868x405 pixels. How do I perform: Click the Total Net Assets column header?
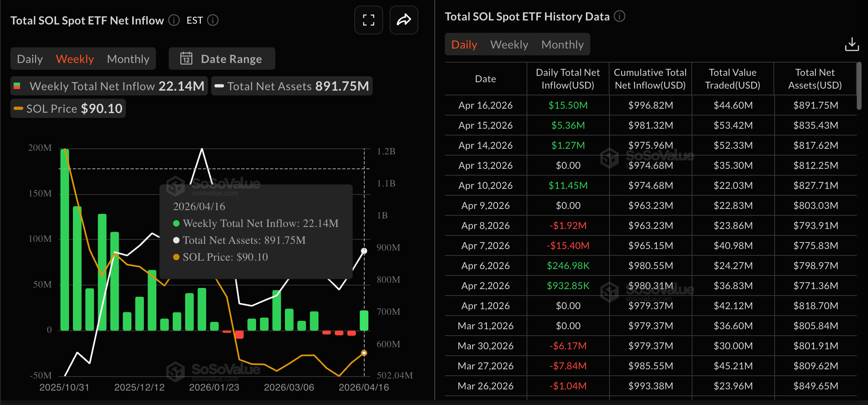(815, 79)
